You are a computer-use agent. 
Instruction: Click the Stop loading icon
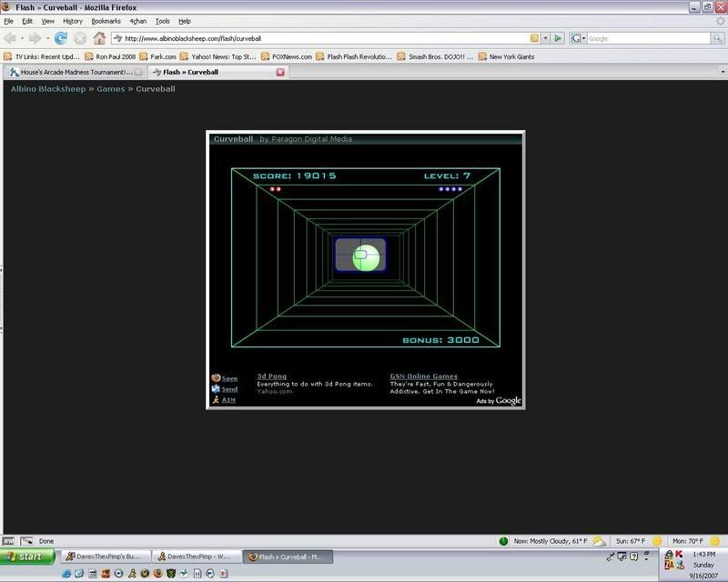tap(80, 38)
